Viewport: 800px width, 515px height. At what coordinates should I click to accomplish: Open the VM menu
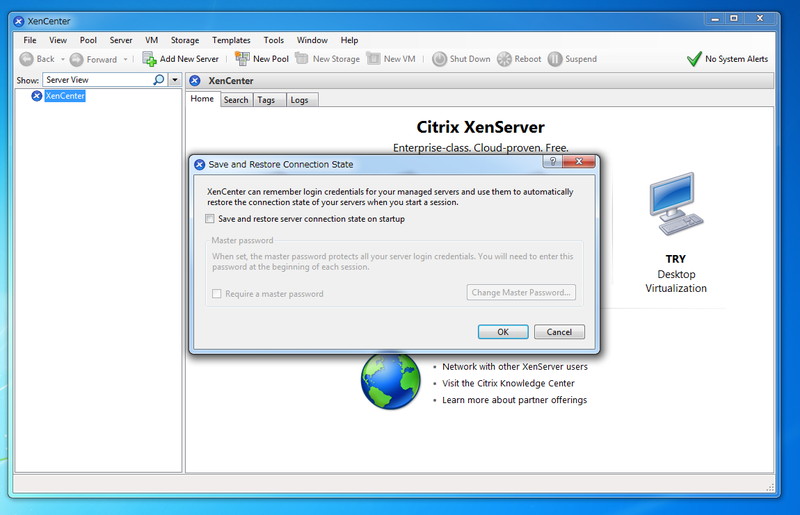152,40
